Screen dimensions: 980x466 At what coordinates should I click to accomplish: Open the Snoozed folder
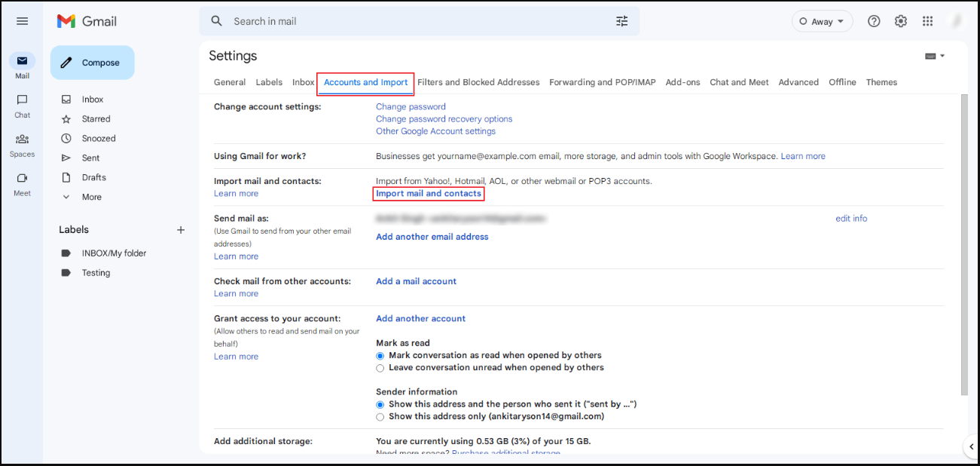tap(99, 139)
